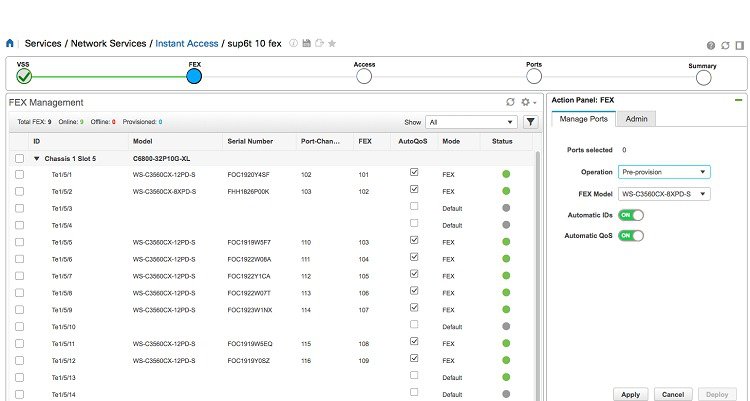Select the Te1/5/1 row checkbox

tap(19, 175)
